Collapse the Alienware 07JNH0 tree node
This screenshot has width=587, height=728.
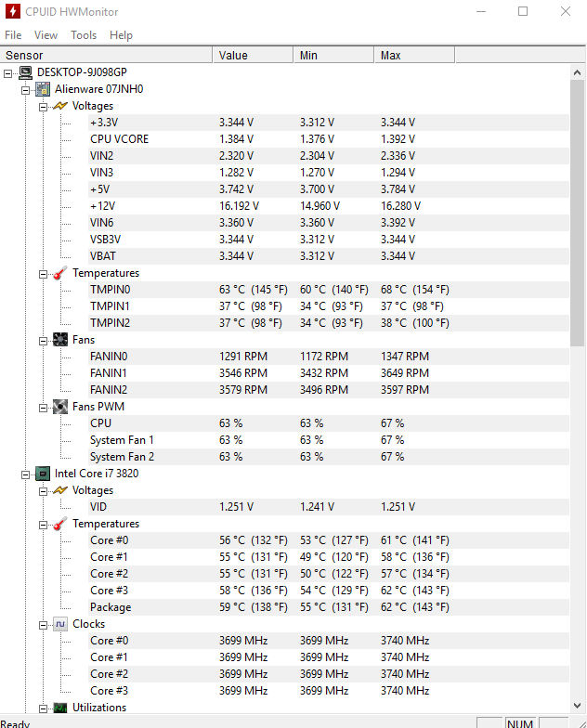[26, 89]
